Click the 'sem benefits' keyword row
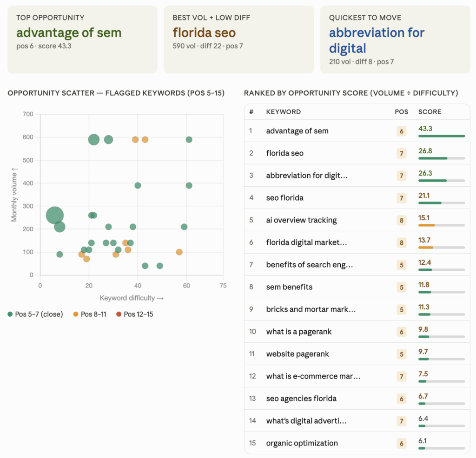This screenshot has height=458, width=476. 357,287
